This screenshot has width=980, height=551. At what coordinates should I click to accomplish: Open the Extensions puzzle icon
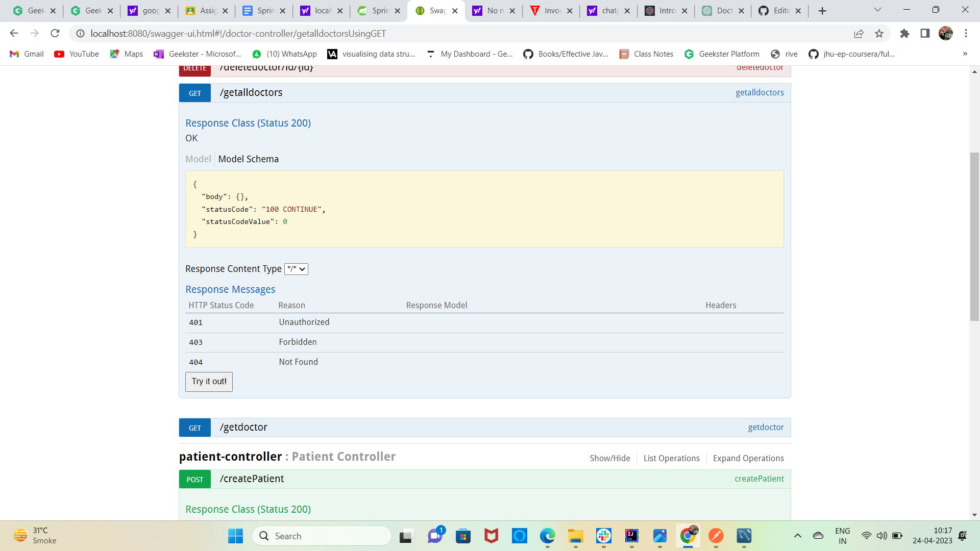pos(904,34)
